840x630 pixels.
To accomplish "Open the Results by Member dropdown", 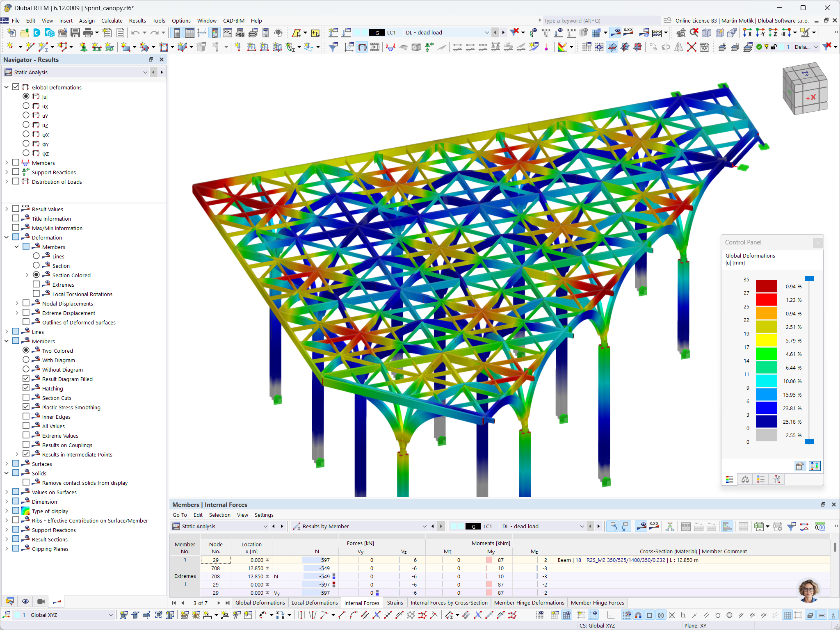I will tap(425, 526).
